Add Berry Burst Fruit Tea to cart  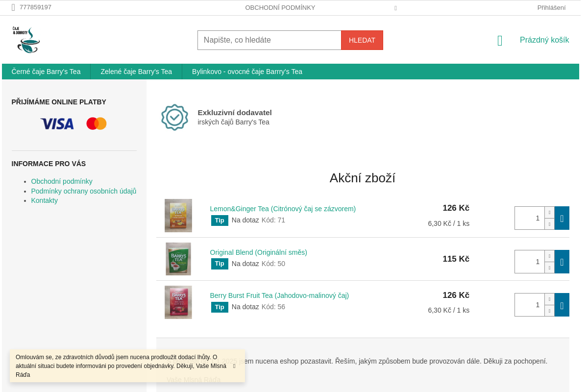(x=562, y=305)
